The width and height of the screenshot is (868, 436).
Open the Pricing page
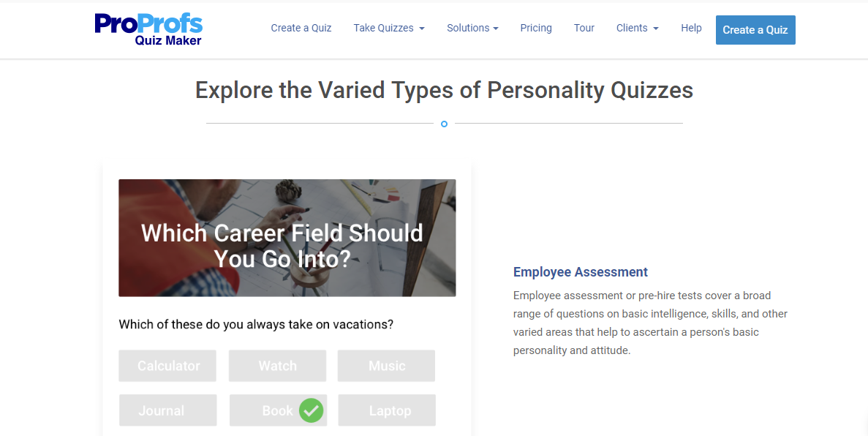click(536, 29)
